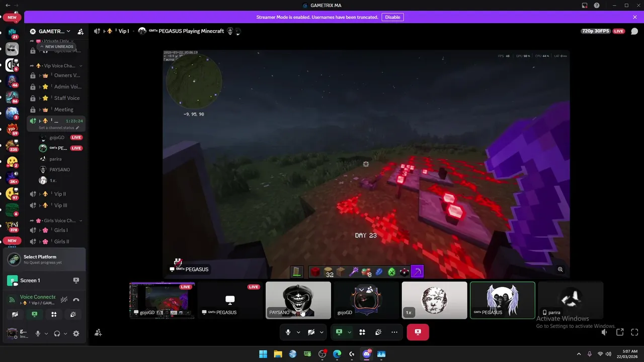Select Meeting voice channel
644x362 pixels.
(x=56, y=110)
